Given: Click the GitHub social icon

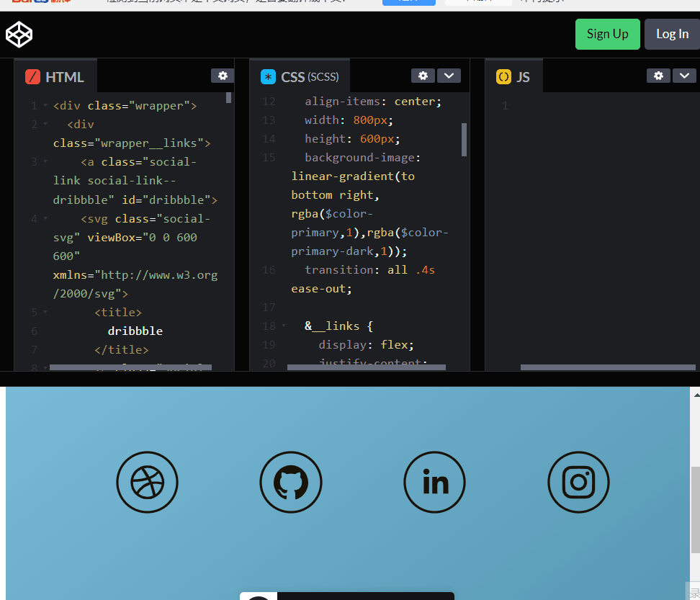Looking at the screenshot, I should pyautogui.click(x=291, y=482).
